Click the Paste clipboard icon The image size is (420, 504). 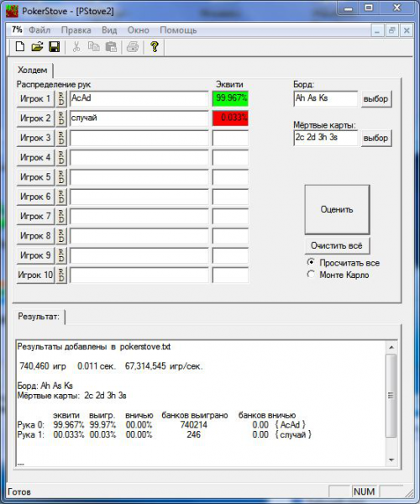pos(111,47)
